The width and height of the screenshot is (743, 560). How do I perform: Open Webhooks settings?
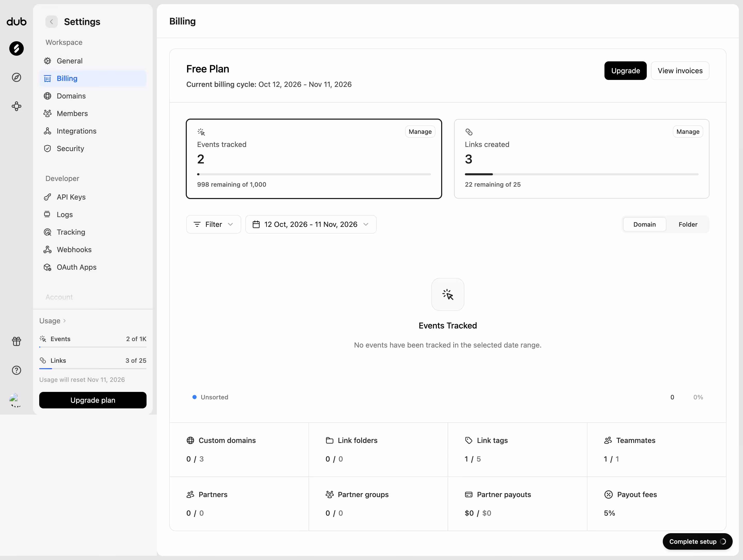93,250
